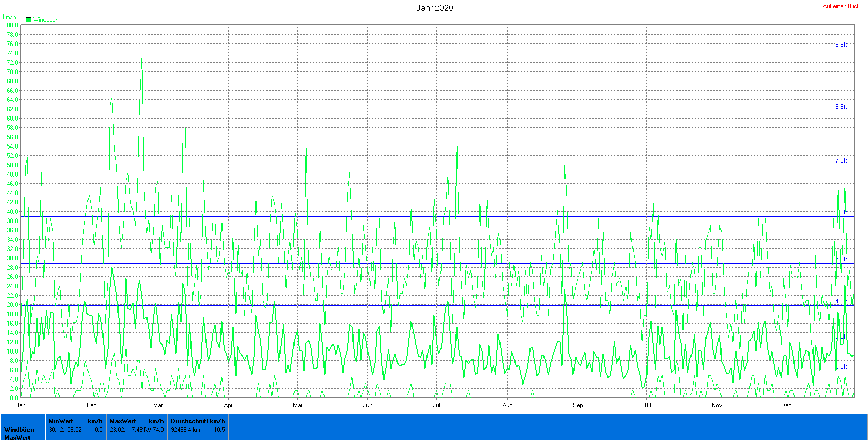Select the 'Sep' label on the x-axis
Screen dimensions: 868x440
click(x=578, y=405)
